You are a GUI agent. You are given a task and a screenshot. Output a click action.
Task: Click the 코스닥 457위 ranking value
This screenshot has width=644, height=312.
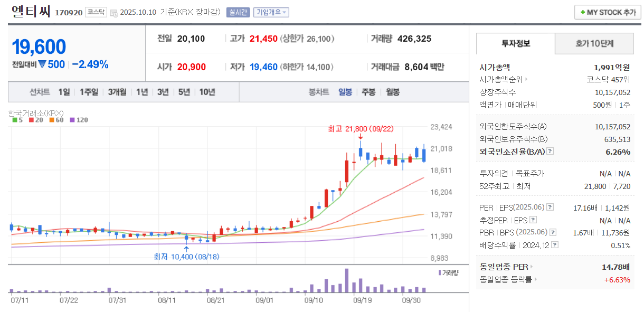click(608, 80)
